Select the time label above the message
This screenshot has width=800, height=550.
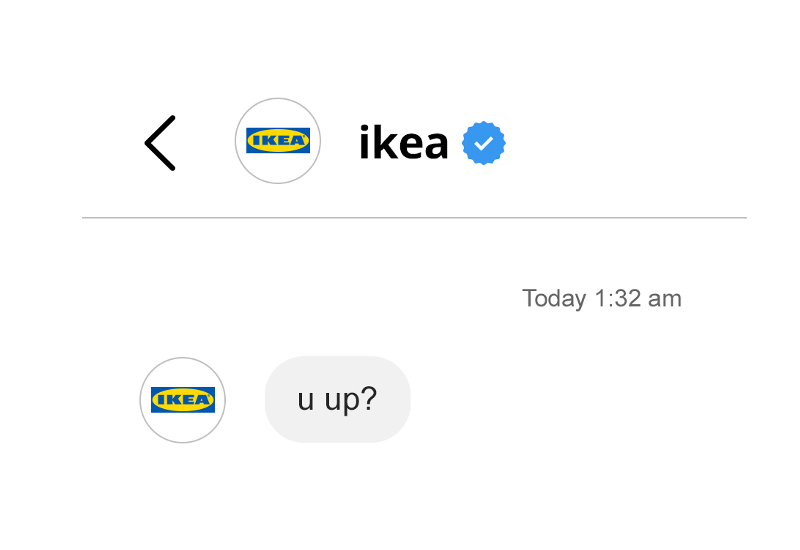(x=602, y=298)
